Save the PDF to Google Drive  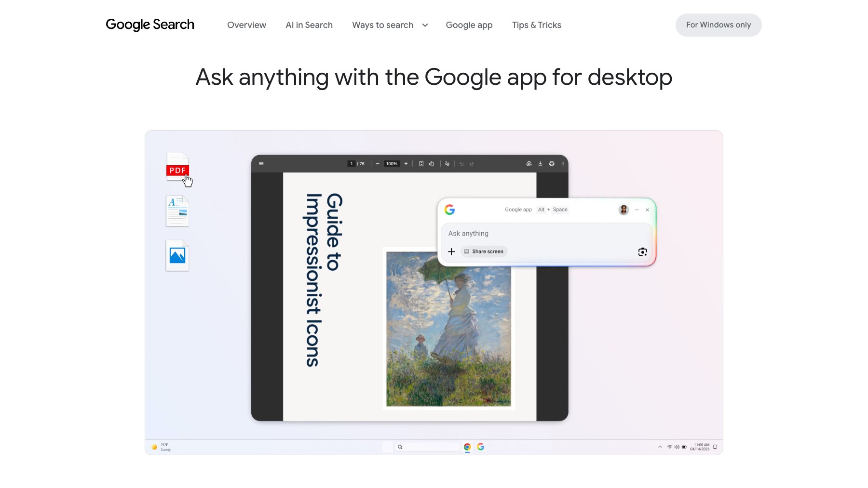(x=529, y=164)
